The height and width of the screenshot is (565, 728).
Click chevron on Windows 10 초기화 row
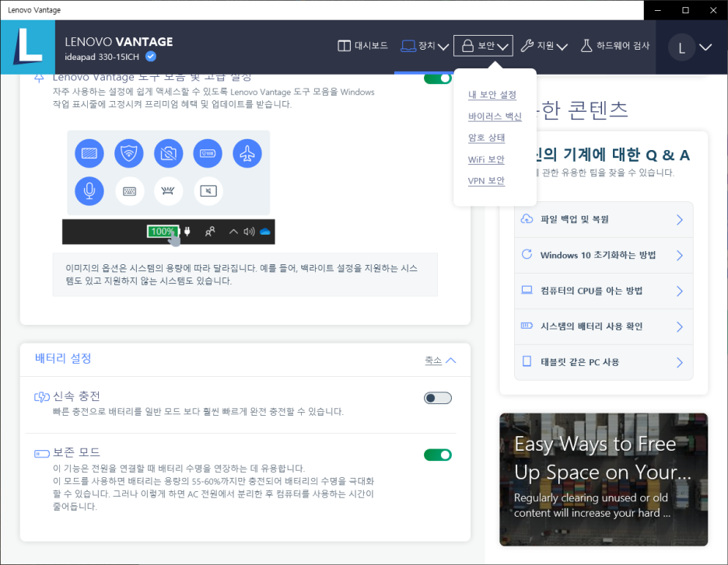(x=680, y=256)
